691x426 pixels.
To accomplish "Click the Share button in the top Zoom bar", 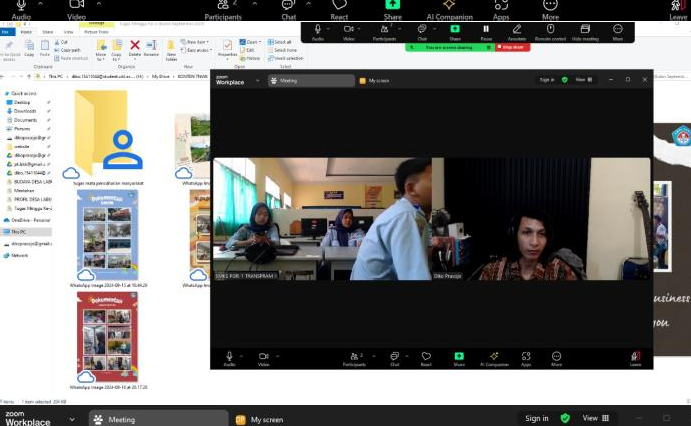I will click(x=392, y=9).
